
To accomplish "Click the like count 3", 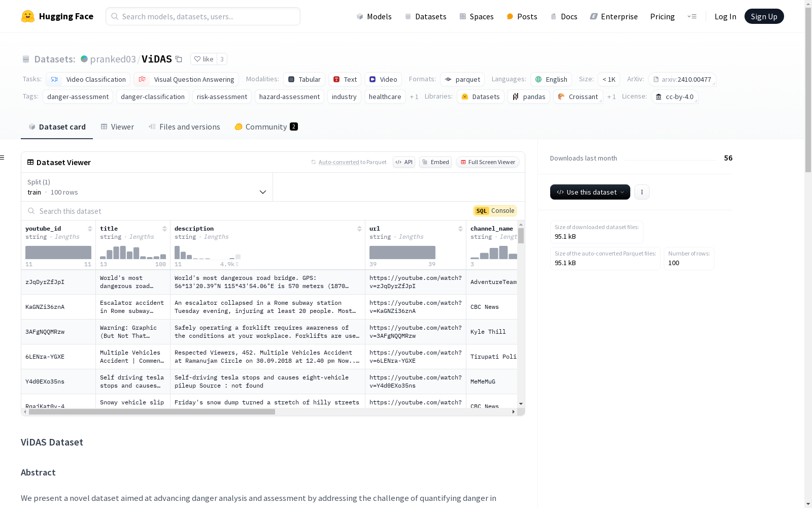I will pyautogui.click(x=222, y=59).
